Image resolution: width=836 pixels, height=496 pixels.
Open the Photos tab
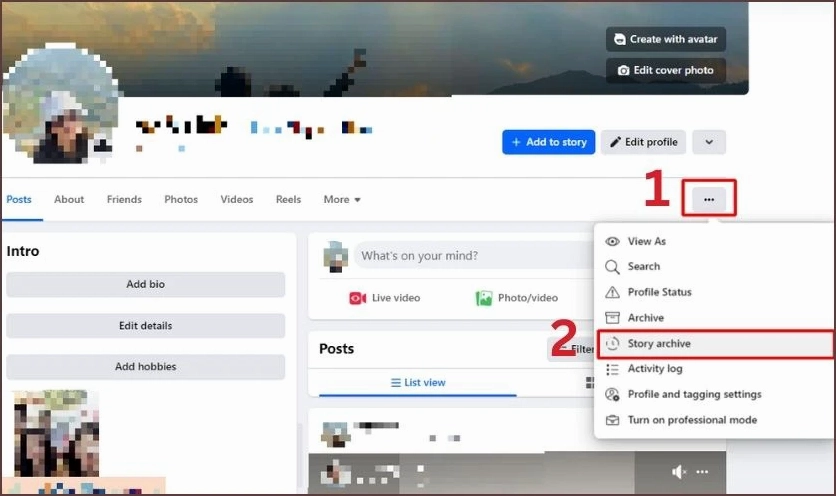click(181, 200)
